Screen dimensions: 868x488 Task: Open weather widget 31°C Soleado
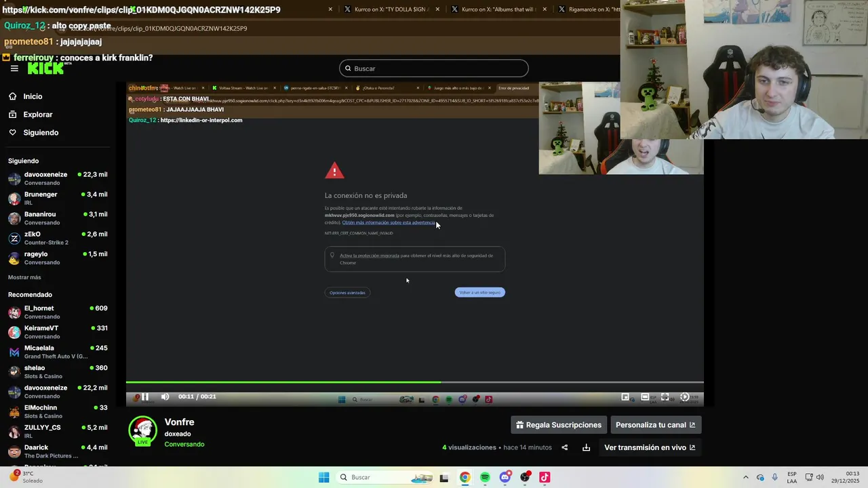27,477
